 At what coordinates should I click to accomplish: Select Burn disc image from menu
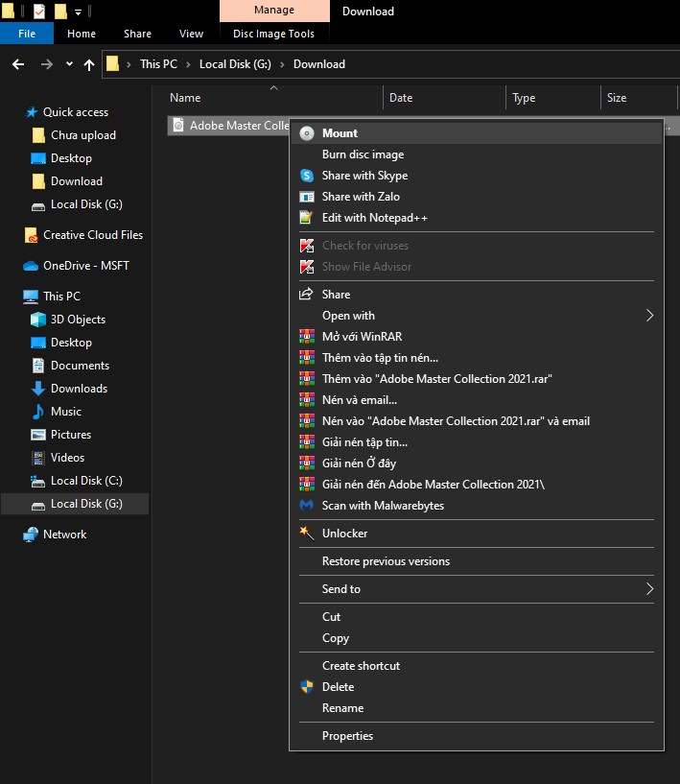pyautogui.click(x=363, y=154)
